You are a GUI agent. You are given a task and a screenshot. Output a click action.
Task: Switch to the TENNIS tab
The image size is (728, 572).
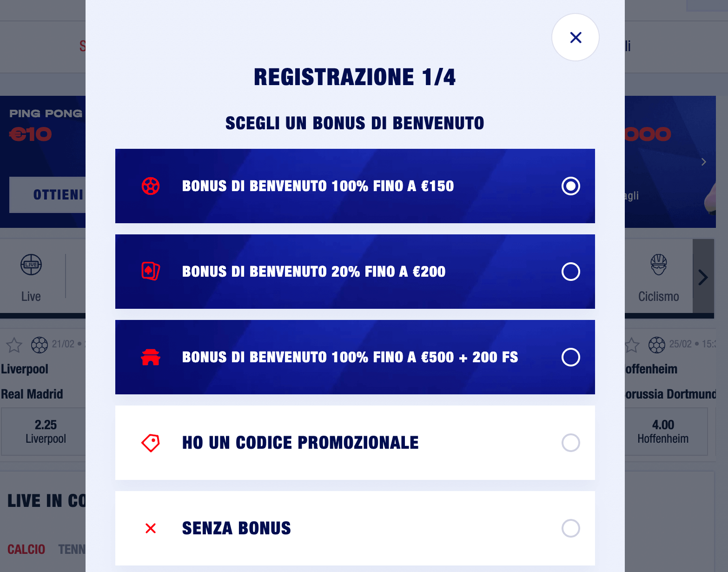click(x=72, y=549)
